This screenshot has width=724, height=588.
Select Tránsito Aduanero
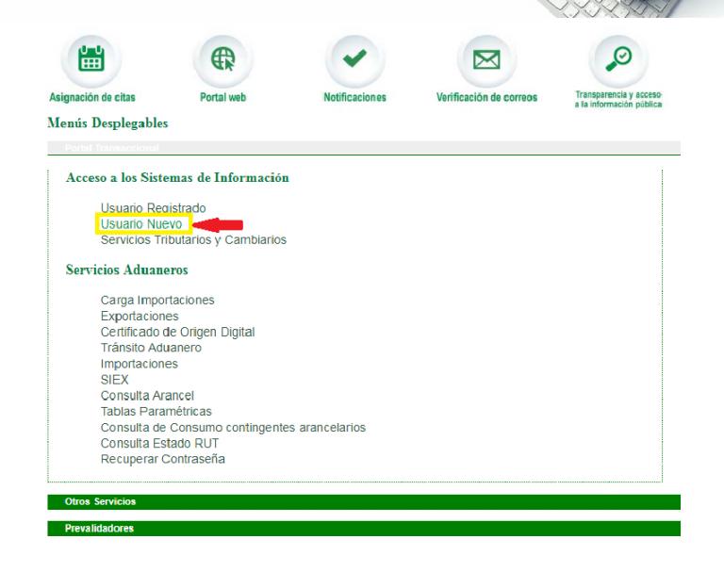click(x=153, y=348)
